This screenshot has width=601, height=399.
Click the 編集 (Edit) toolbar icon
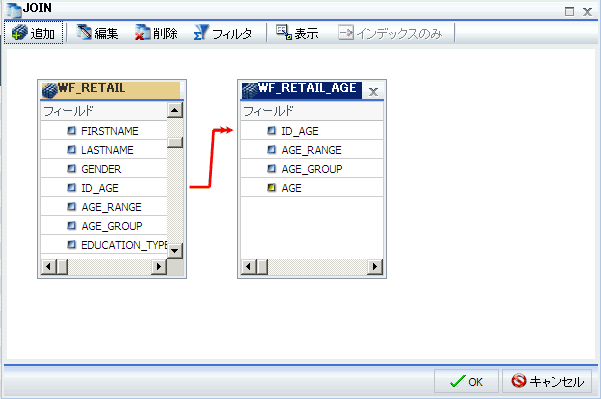pyautogui.click(x=84, y=32)
